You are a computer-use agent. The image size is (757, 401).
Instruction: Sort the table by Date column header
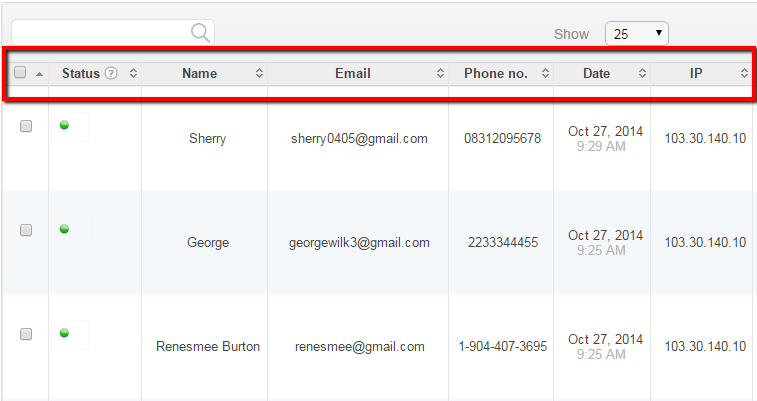point(597,74)
